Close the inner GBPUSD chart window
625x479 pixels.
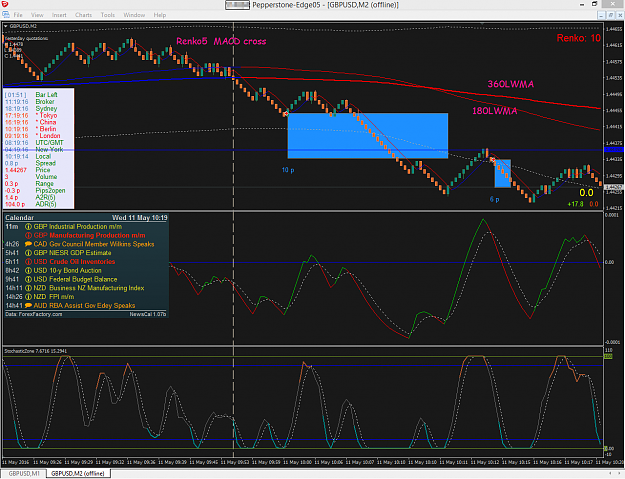pos(620,15)
